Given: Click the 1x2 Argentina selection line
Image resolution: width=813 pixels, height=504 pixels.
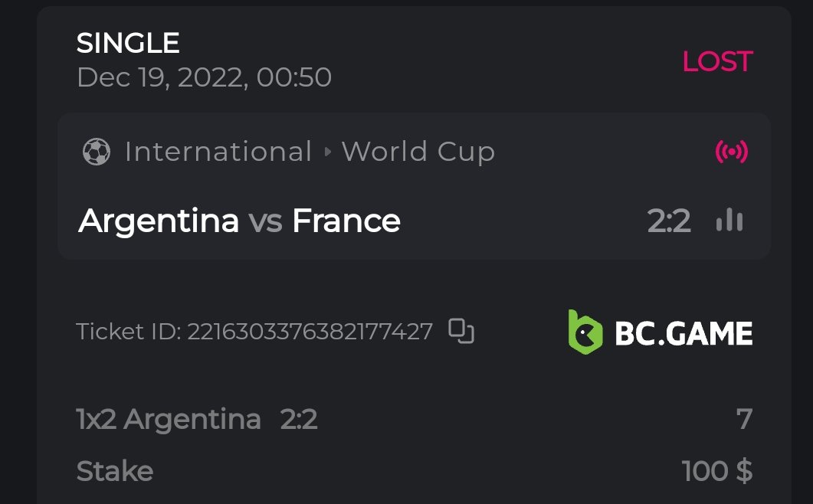Looking at the screenshot, I should pos(169,420).
